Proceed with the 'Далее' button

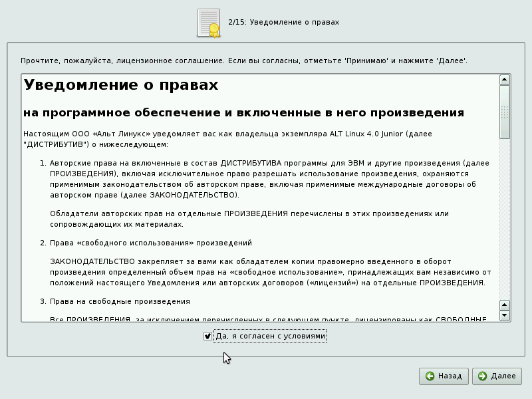tap(497, 376)
